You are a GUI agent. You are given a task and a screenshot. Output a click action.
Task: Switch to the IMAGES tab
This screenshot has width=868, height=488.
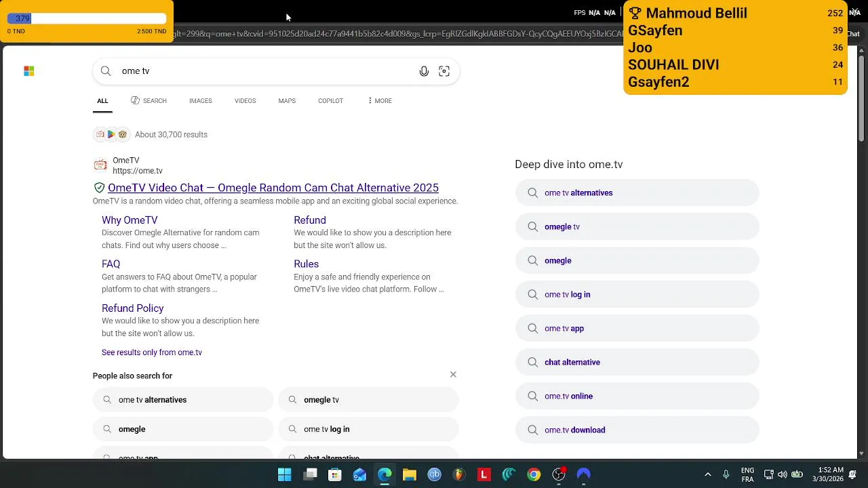(x=201, y=101)
